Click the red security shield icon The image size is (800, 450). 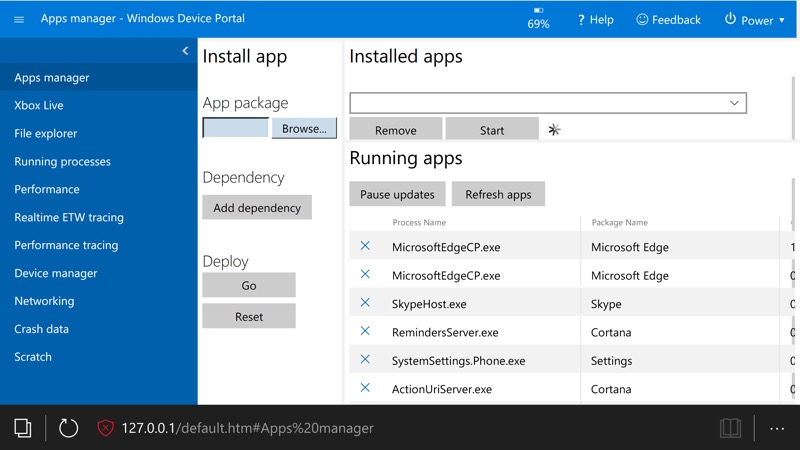click(x=106, y=428)
